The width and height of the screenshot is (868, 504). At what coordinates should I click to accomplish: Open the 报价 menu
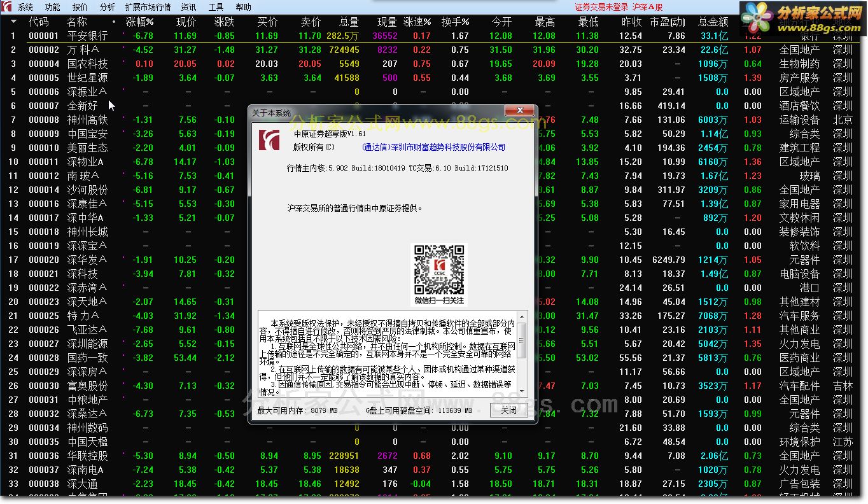pos(80,8)
